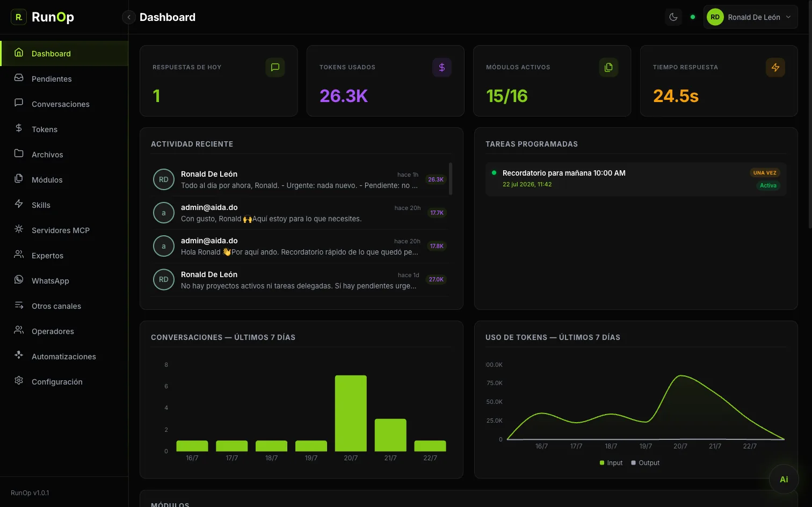Screen dimensions: 812x507
Task: Click the 20/7 bar in conversaciones chart
Action: pyautogui.click(x=351, y=413)
